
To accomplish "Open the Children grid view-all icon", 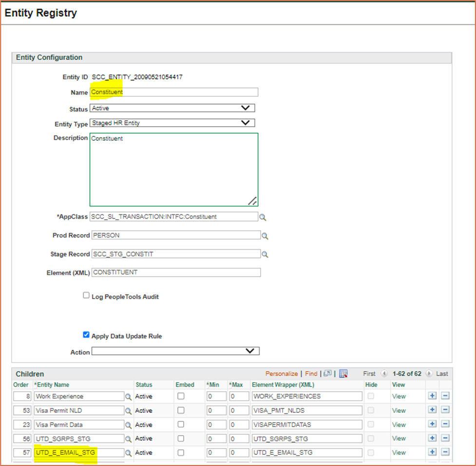I will [x=328, y=374].
